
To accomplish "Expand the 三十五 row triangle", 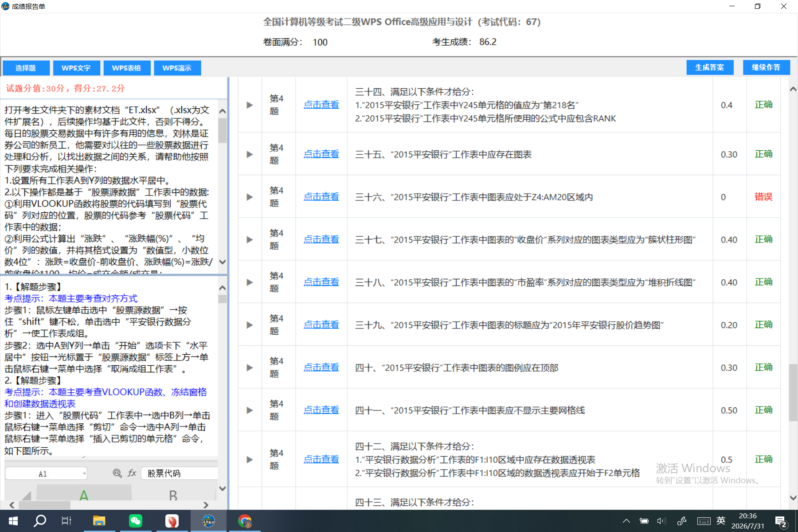I will coord(250,154).
